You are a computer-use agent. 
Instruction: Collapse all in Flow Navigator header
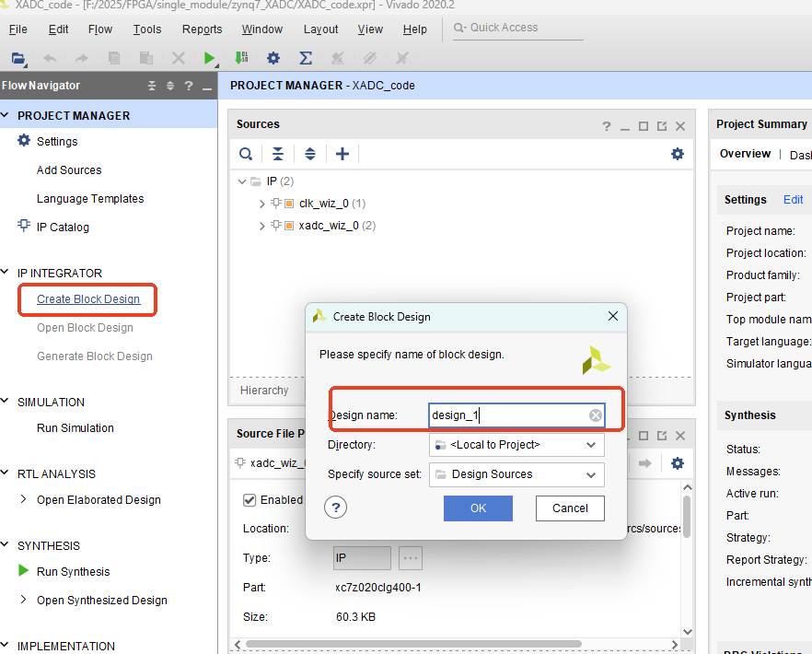coord(152,86)
